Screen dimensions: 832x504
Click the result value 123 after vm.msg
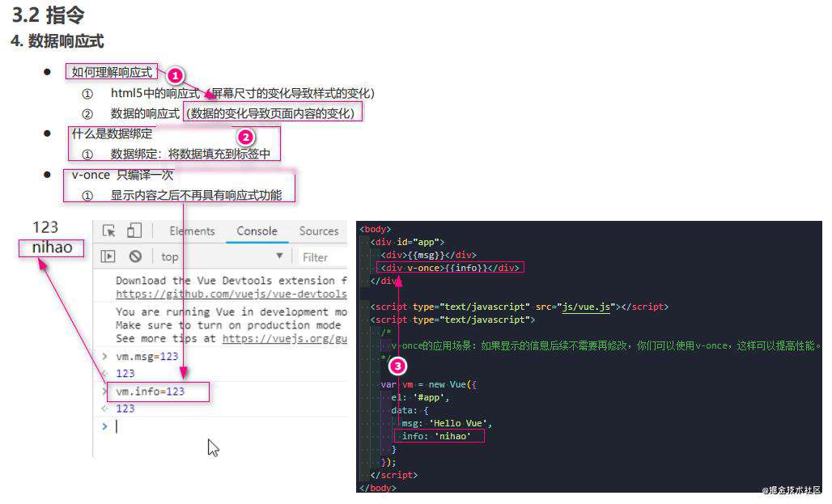click(x=125, y=374)
